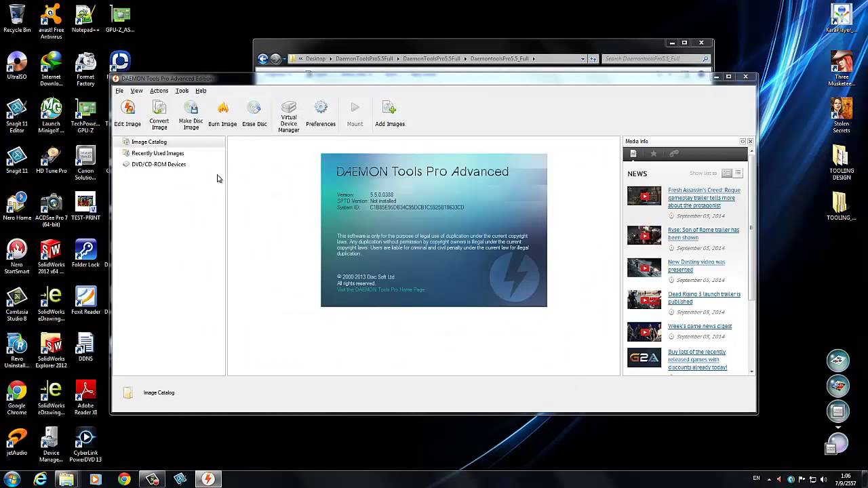Select the Foxit Reader desktop icon
The height and width of the screenshot is (488, 868).
tap(85, 300)
